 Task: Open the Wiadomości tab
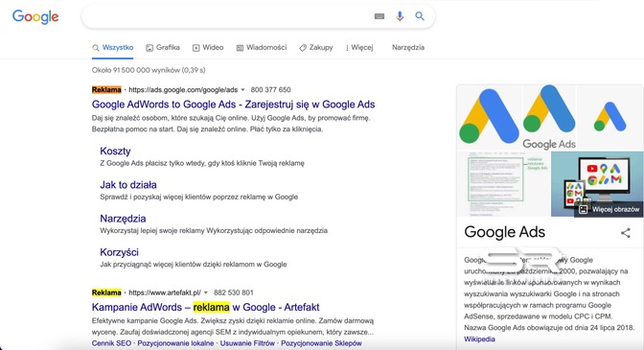pyautogui.click(x=262, y=48)
